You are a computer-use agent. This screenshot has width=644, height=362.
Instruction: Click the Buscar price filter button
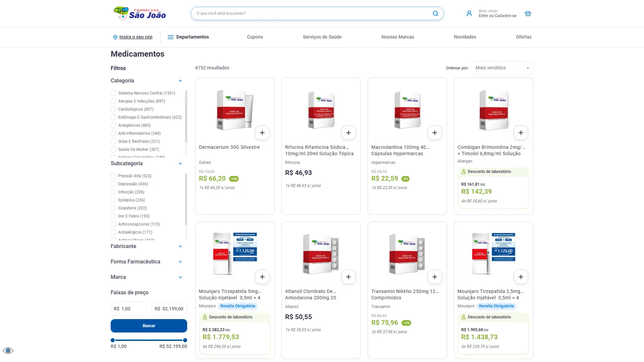point(149,326)
